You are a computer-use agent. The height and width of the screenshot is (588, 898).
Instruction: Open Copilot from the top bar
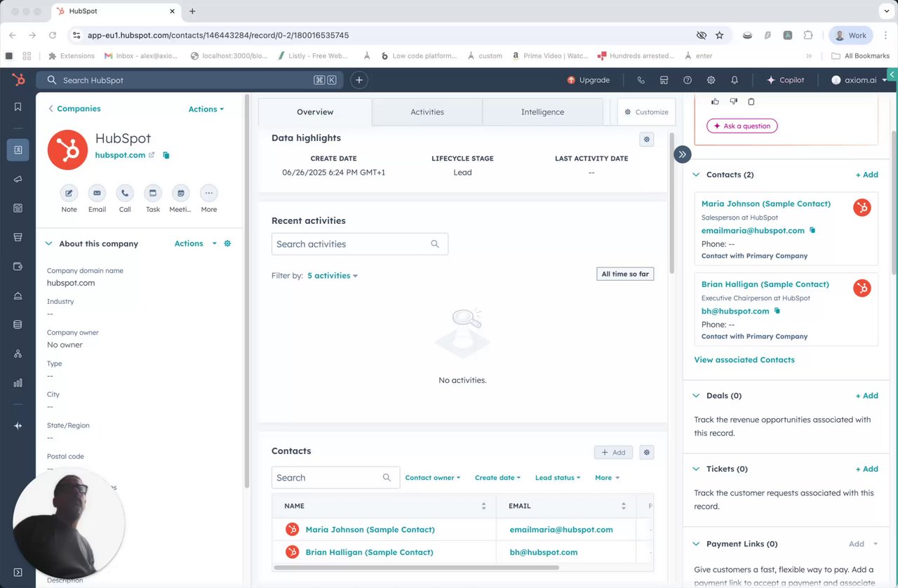(x=786, y=80)
